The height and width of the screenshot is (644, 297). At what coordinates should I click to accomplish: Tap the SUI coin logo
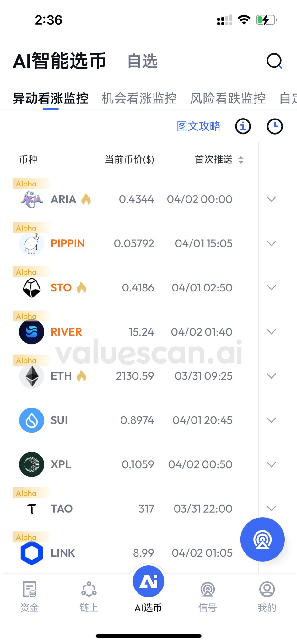[x=32, y=420]
